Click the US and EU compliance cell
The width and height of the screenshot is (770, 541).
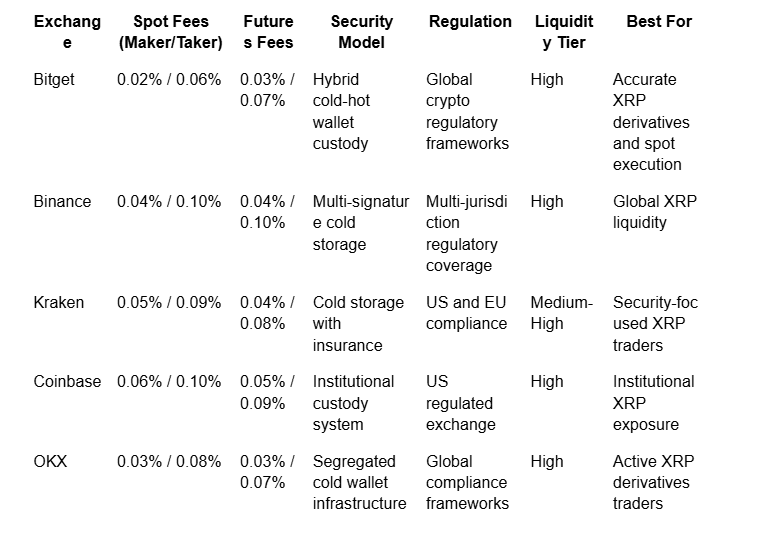point(467,313)
